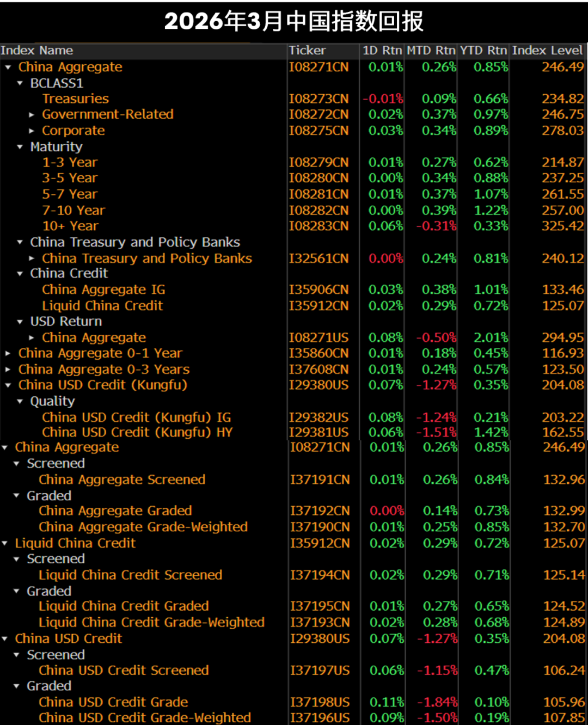Click the MTD Rtn column header
Viewport: 588px width, 725px height.
pyautogui.click(x=431, y=51)
